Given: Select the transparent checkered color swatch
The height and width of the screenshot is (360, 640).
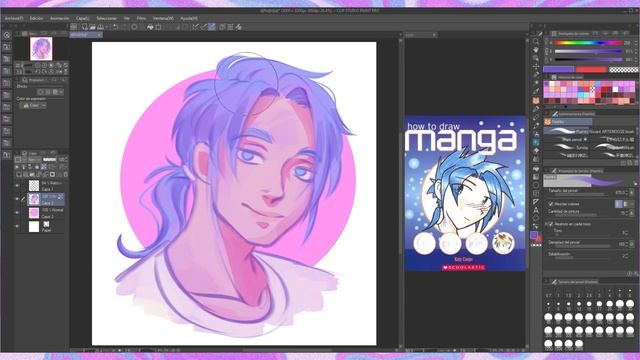Looking at the screenshot, I should [623, 70].
